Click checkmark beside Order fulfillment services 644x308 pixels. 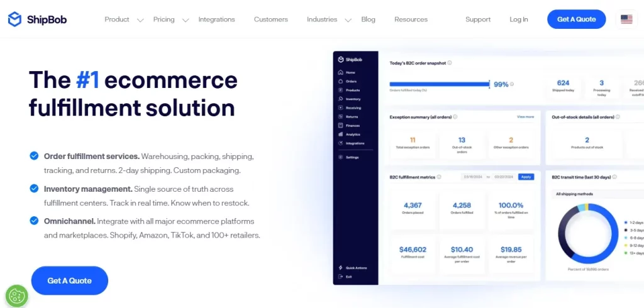[x=34, y=156]
